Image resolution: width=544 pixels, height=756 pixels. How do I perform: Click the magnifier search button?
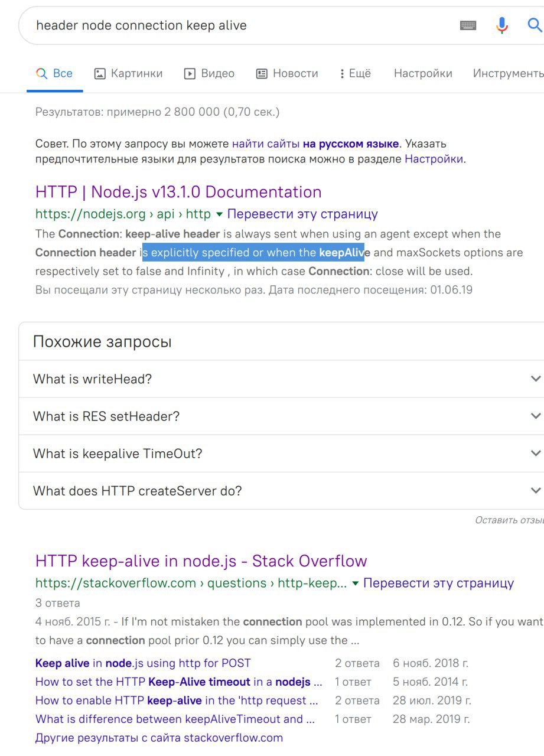coord(535,25)
